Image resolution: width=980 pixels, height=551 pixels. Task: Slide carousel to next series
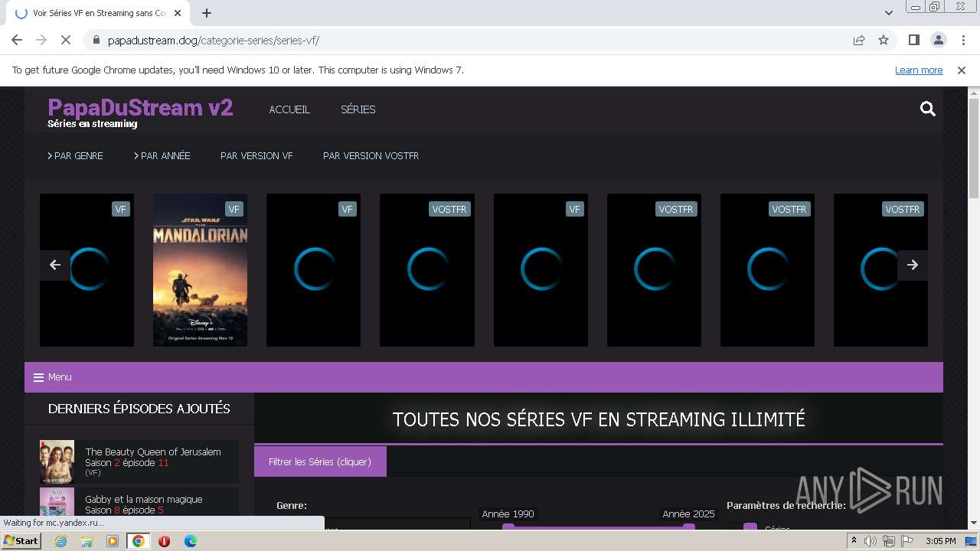coord(913,265)
